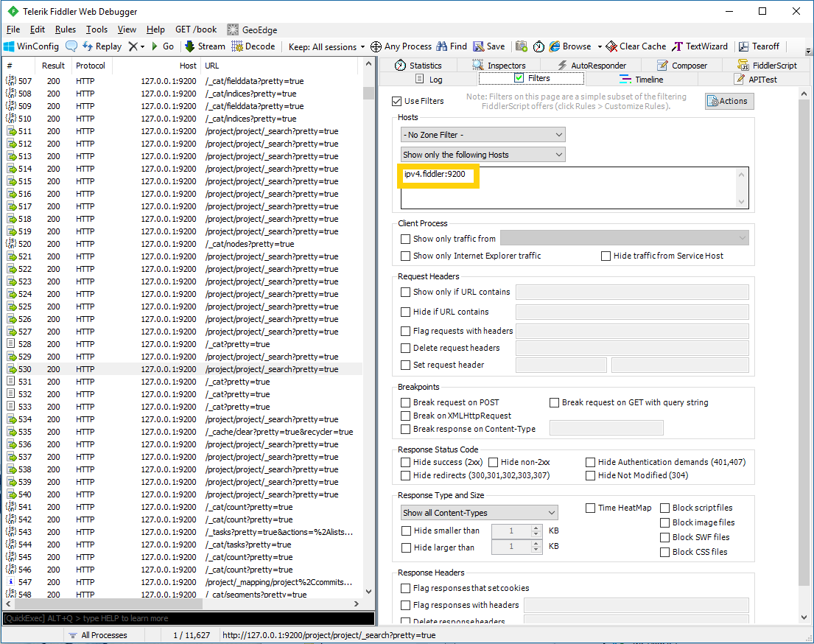814x644 pixels.
Task: Check Hide success (2xx) responses
Action: (x=405, y=462)
